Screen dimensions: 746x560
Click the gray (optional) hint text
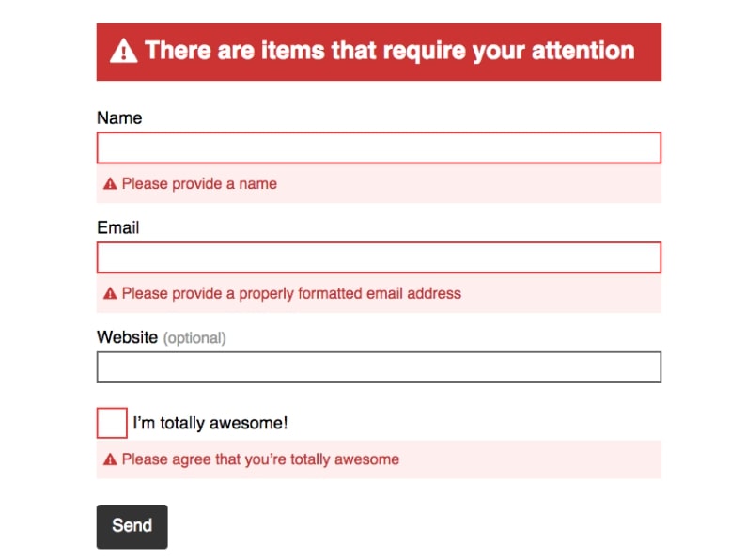click(194, 338)
